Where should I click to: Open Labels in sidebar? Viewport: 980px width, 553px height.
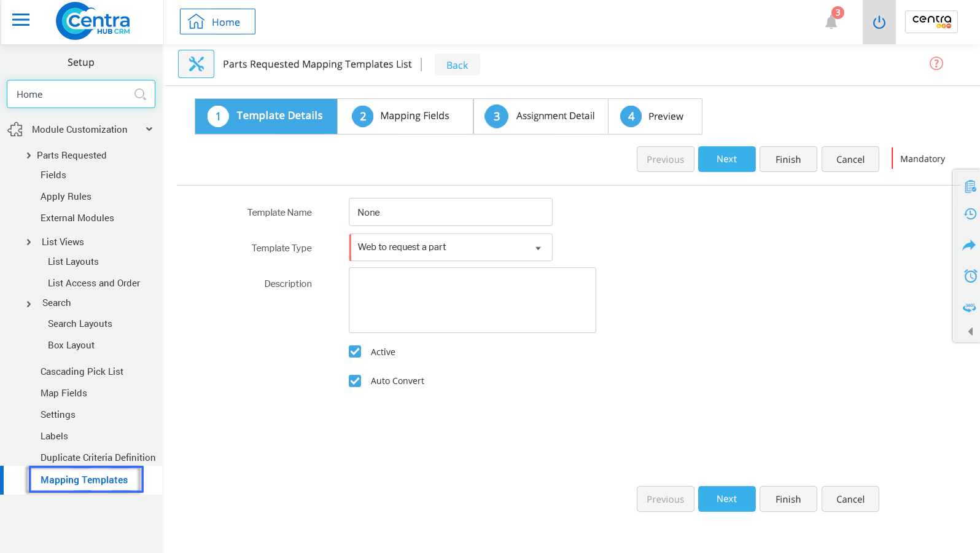click(x=54, y=436)
